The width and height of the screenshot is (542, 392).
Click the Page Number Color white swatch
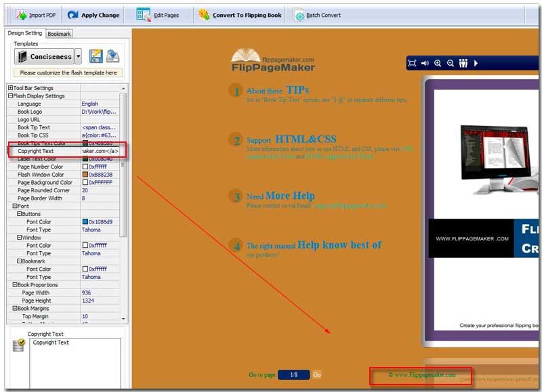tap(85, 167)
